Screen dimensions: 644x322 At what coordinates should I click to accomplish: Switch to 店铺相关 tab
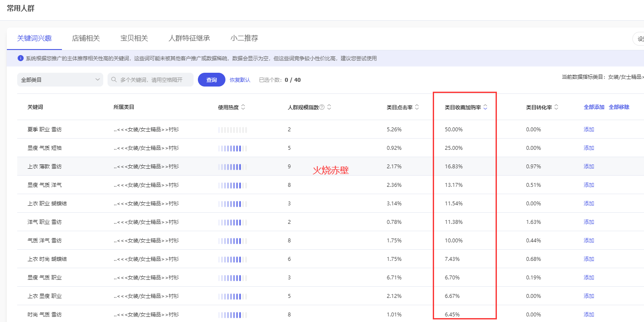[86, 38]
